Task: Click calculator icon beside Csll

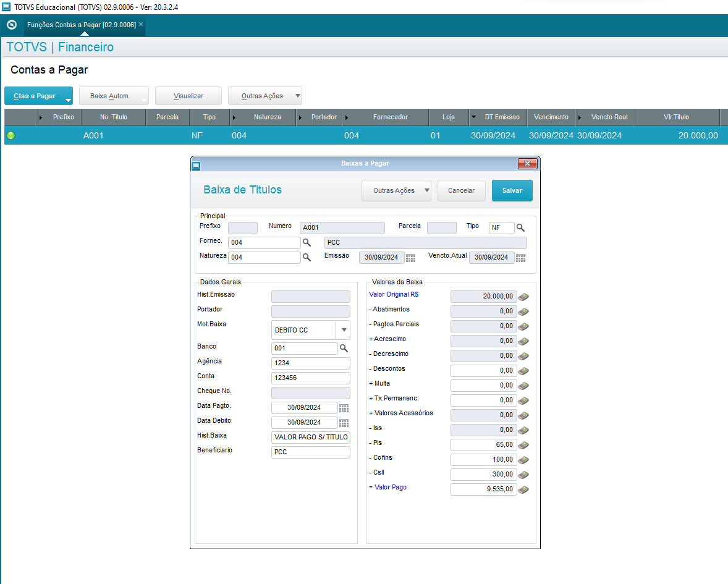Action: coord(523,475)
